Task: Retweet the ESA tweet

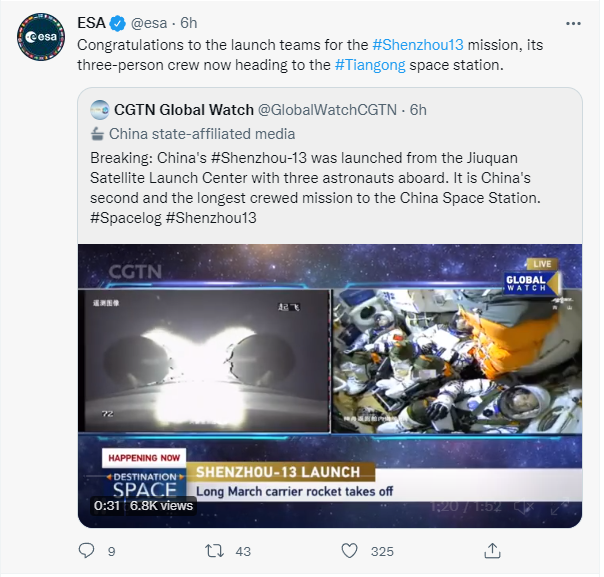Action: tap(213, 550)
